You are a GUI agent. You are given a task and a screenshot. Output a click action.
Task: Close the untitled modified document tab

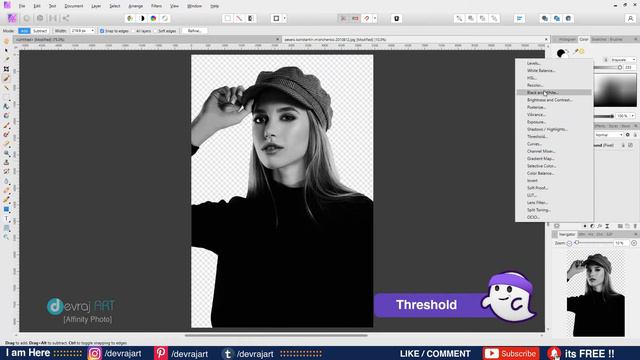coord(278,40)
